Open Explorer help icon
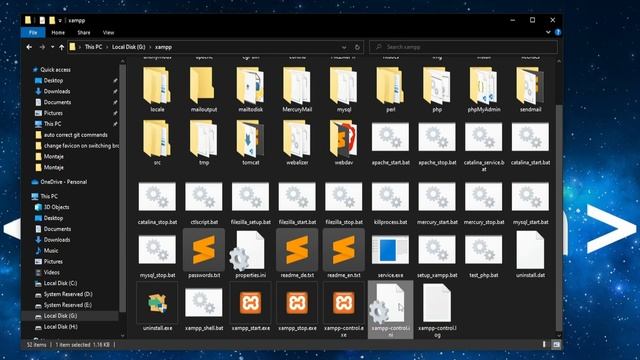This screenshot has width=640, height=360. pos(558,32)
